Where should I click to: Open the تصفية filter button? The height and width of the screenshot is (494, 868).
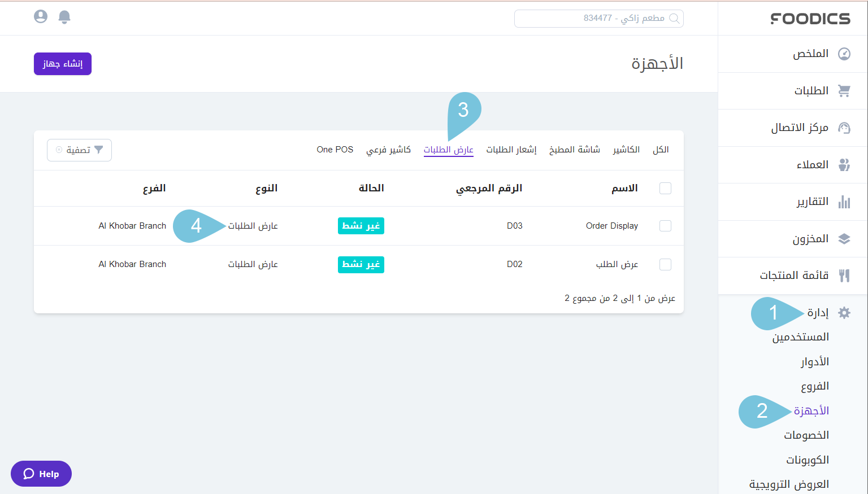coord(79,150)
